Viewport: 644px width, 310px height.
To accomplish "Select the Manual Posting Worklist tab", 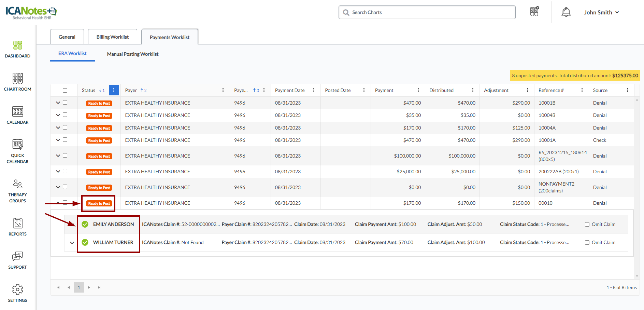I will pyautogui.click(x=132, y=54).
